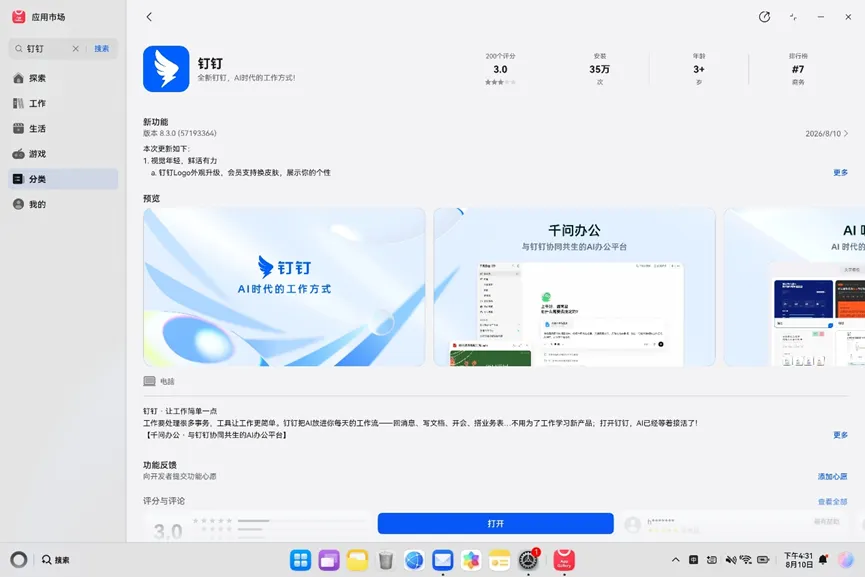Share this app via the share icon
Image resolution: width=865 pixels, height=577 pixels.
click(764, 17)
